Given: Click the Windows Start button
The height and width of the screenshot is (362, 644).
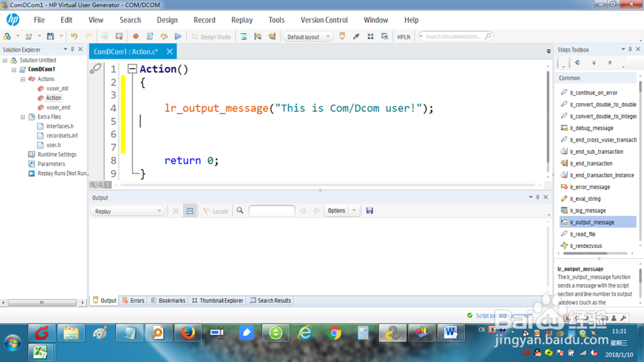Looking at the screenshot, I should [13, 343].
